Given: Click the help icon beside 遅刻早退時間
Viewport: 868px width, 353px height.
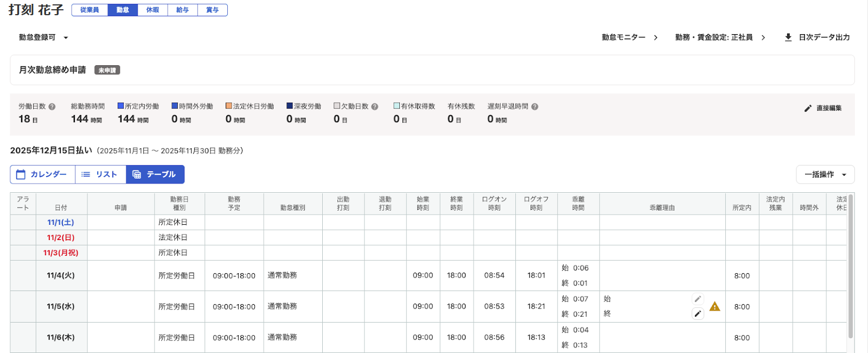Looking at the screenshot, I should point(535,107).
